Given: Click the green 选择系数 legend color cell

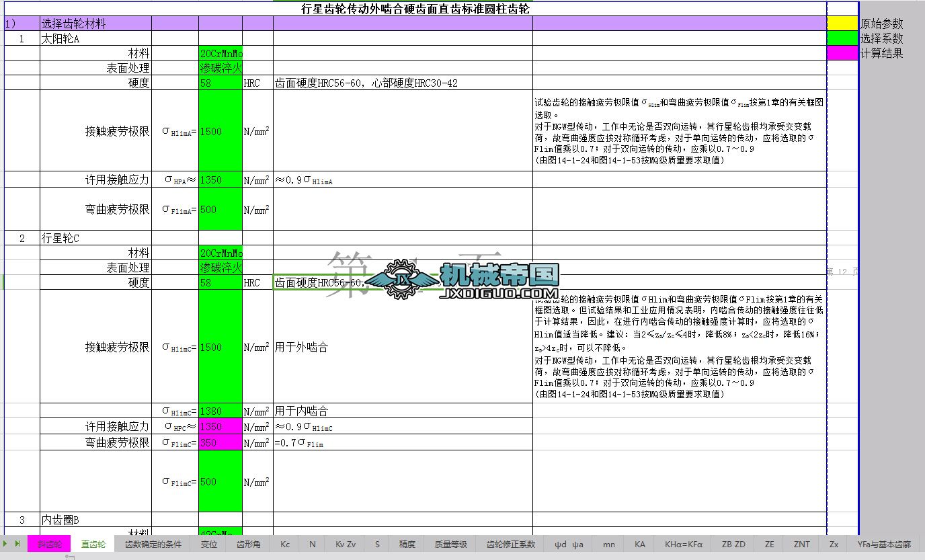Looking at the screenshot, I should [x=843, y=38].
